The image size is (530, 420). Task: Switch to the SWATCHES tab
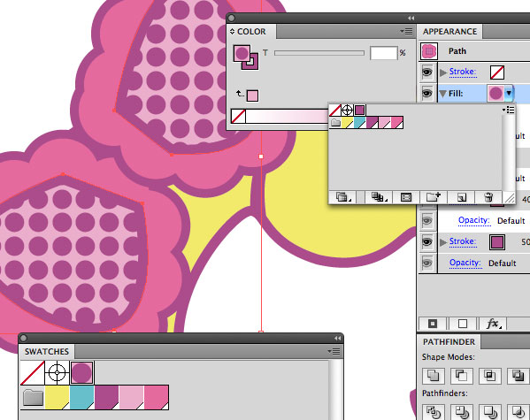(x=47, y=351)
